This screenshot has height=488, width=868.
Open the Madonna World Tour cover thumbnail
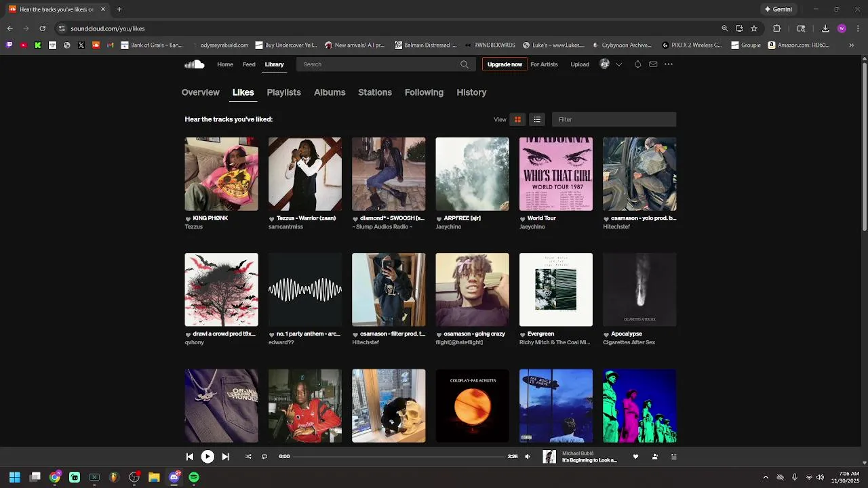coord(556,174)
